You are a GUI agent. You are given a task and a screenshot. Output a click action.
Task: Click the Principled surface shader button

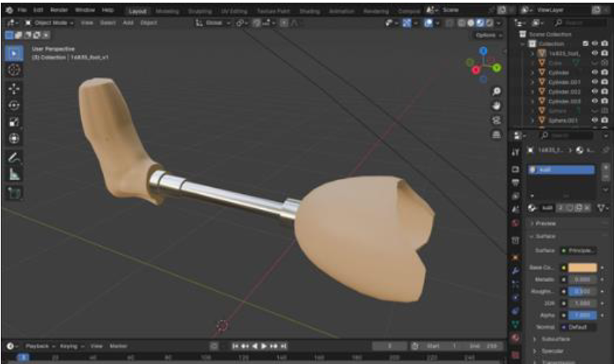pyautogui.click(x=578, y=250)
